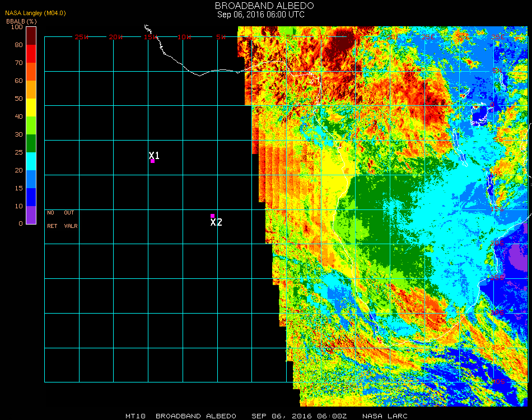This screenshot has height=420, width=532.
Task: Select the purple 0–10% colorbar segment
Action: point(31,214)
